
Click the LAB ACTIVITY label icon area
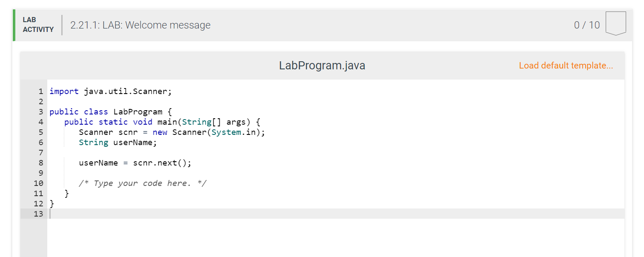(37, 25)
